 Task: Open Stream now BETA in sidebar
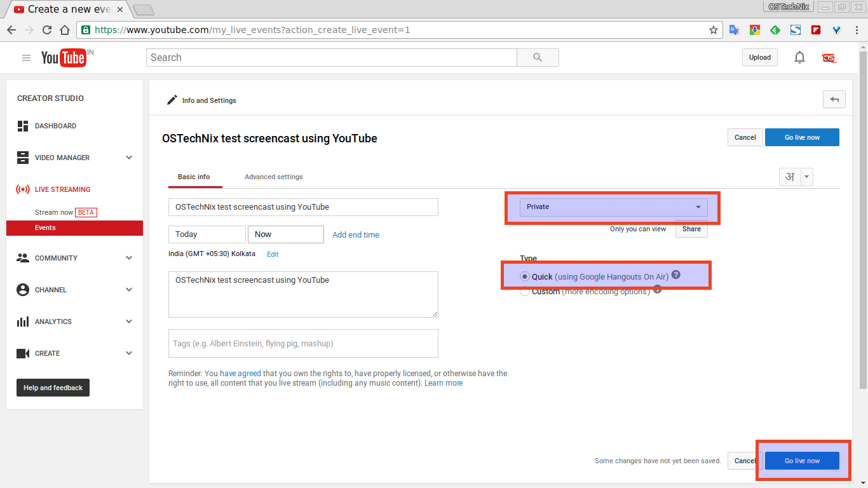[x=66, y=212]
